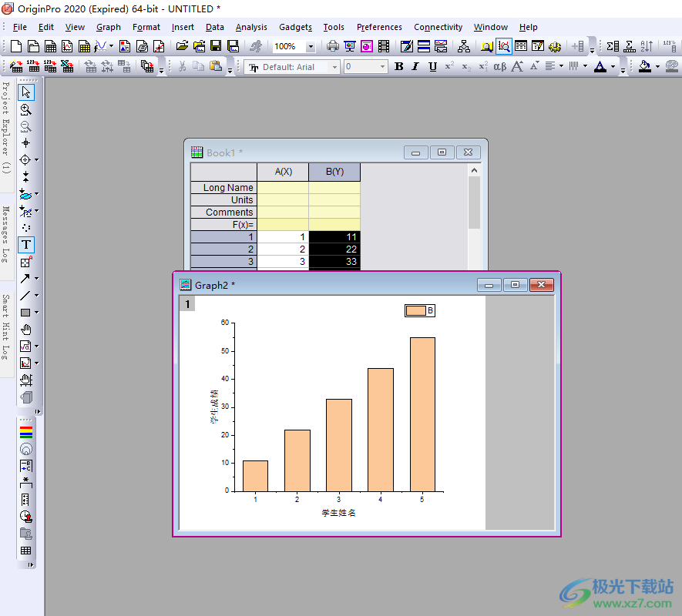Click the 学生姓名 x-axis title

(x=338, y=513)
